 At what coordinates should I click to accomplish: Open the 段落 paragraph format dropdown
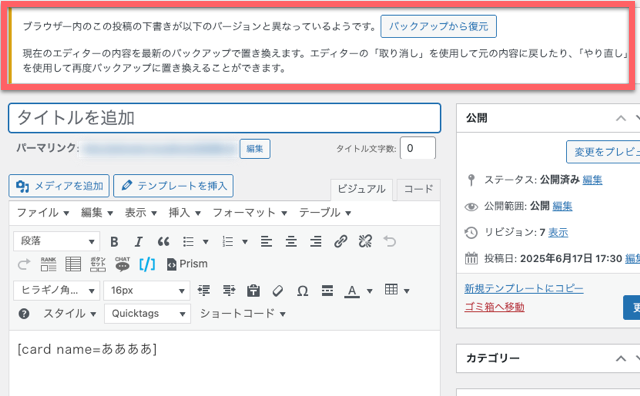click(56, 241)
